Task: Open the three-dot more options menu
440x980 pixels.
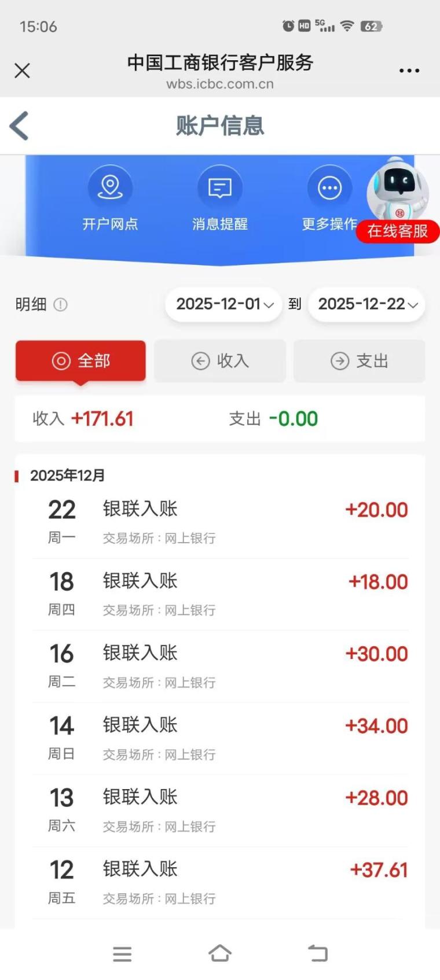Action: 409,71
